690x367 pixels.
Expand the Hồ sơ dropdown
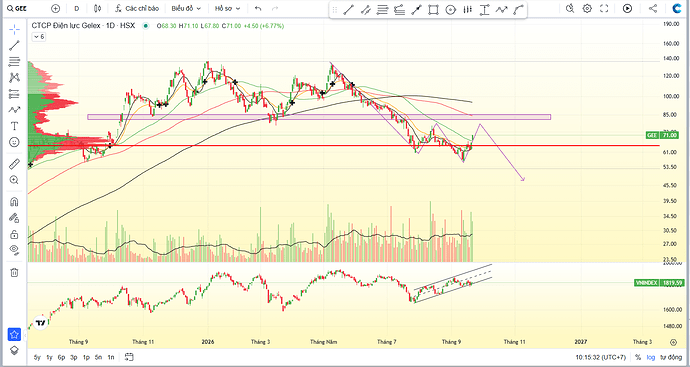point(228,8)
